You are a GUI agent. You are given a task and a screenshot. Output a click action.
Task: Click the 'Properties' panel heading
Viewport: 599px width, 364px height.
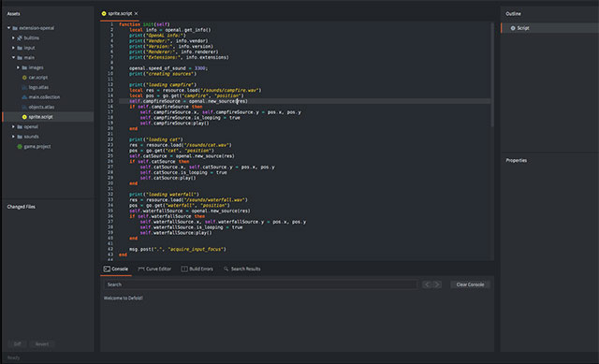(x=517, y=160)
